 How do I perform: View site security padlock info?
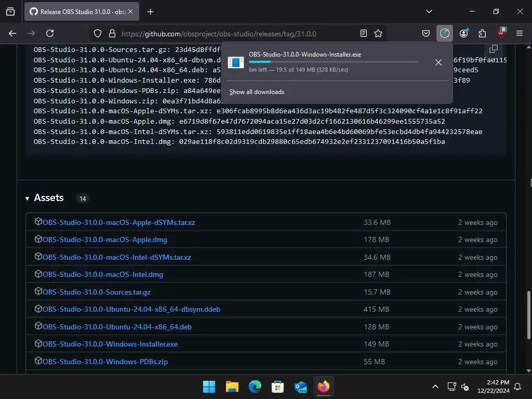pos(112,34)
